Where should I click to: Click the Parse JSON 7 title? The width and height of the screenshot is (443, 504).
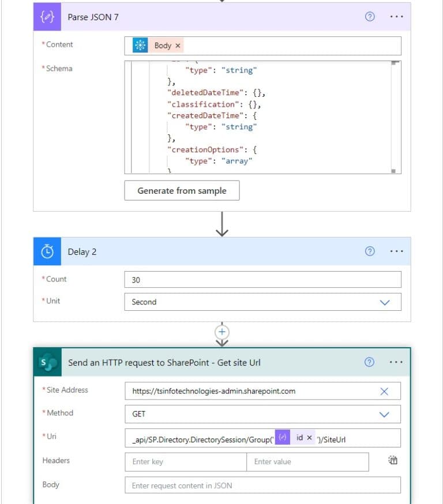click(93, 17)
